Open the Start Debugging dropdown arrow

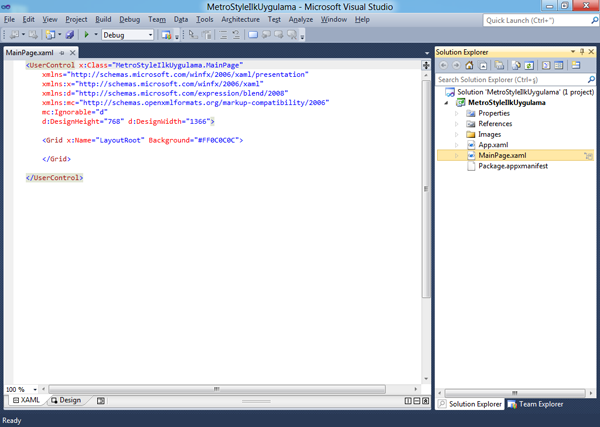96,35
